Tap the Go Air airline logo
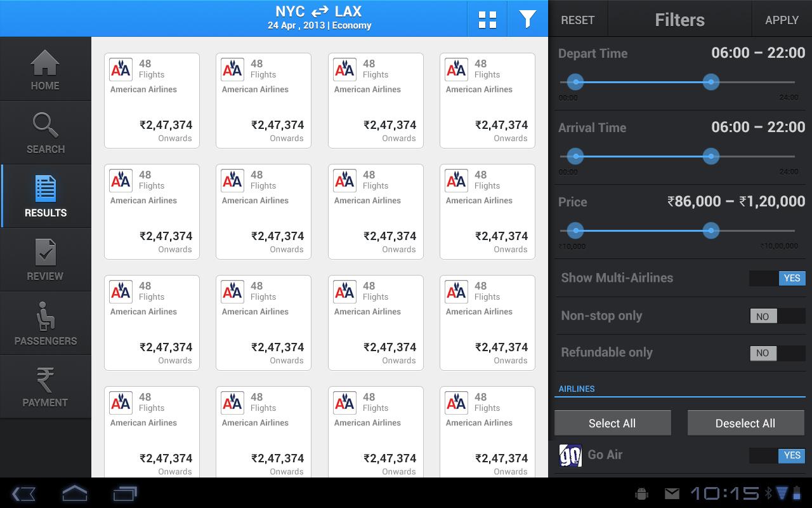Image resolution: width=812 pixels, height=508 pixels. click(570, 455)
